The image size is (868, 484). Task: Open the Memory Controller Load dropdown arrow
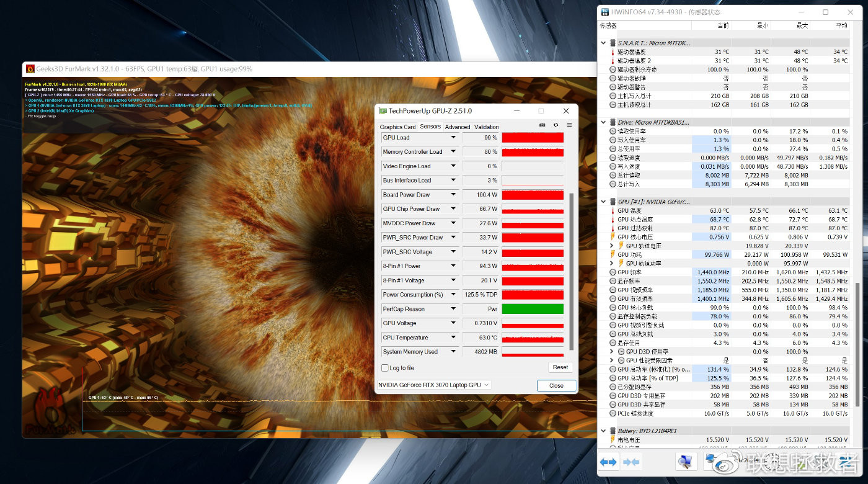coord(453,152)
